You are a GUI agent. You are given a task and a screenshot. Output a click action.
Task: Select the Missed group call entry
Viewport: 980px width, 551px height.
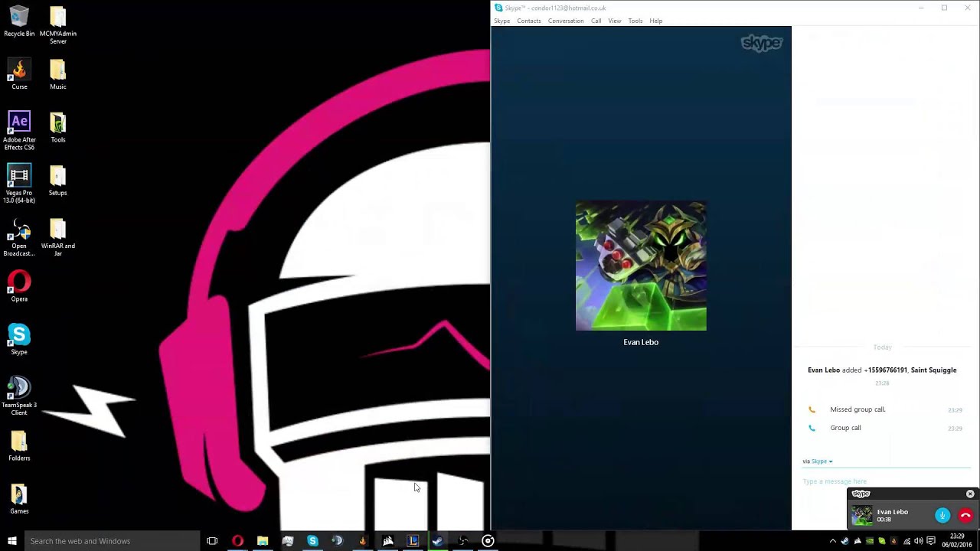coord(857,409)
